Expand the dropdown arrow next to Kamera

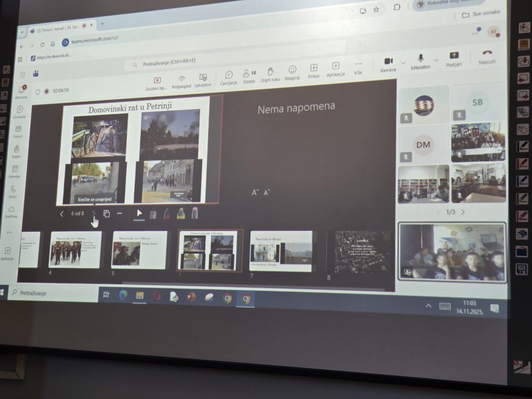click(403, 63)
